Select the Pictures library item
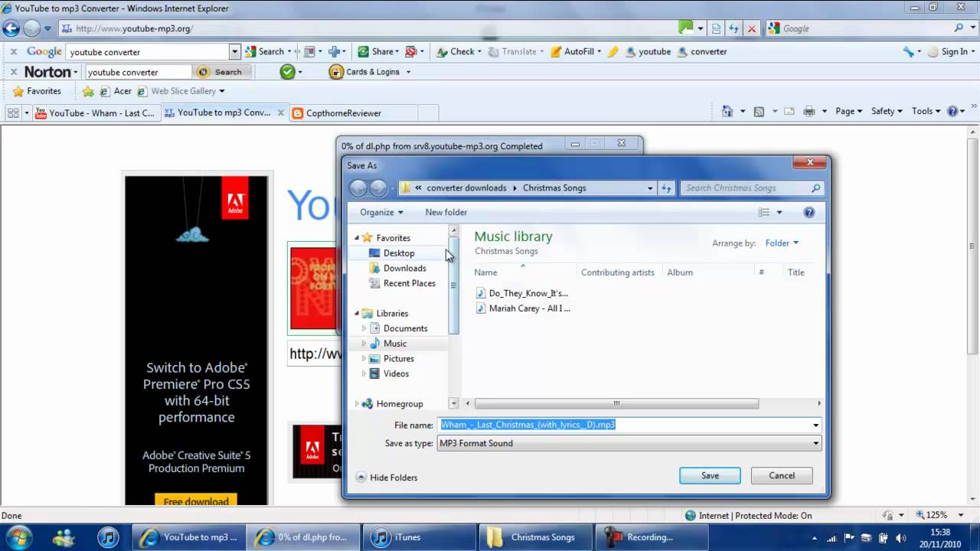This screenshot has height=551, width=980. click(x=398, y=358)
